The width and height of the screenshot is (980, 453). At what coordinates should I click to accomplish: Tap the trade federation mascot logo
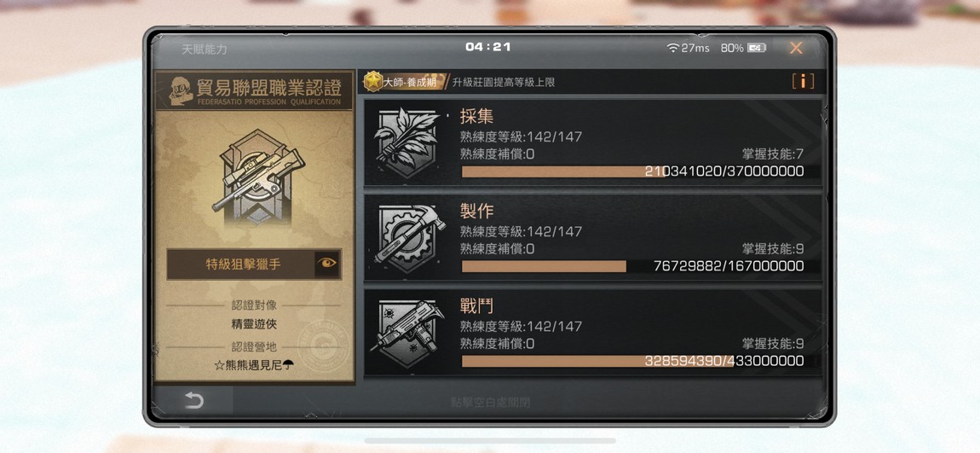click(x=180, y=90)
